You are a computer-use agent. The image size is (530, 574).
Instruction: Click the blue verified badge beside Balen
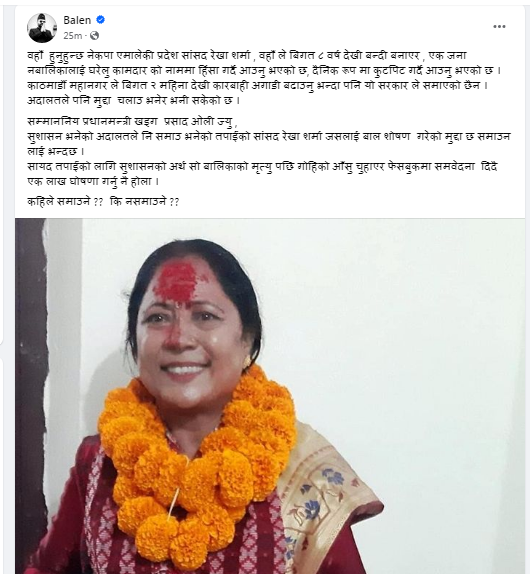click(101, 20)
